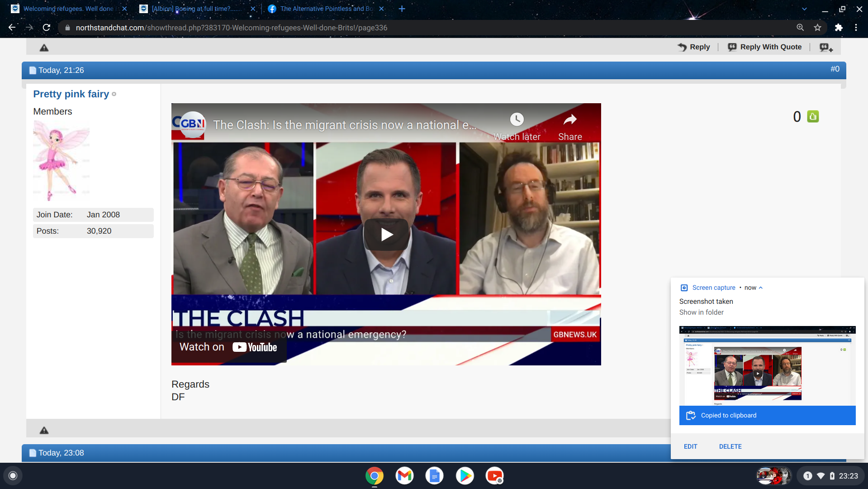The height and width of the screenshot is (489, 868).
Task: Open the ChromeOS launcher button
Action: click(13, 475)
